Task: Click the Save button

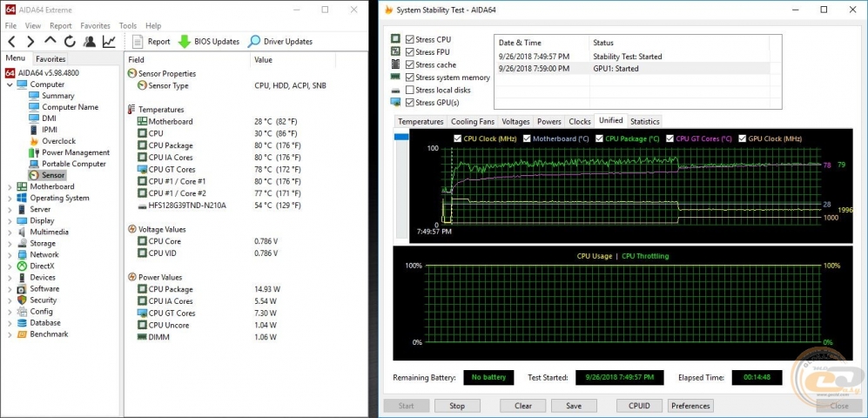Action: point(574,406)
